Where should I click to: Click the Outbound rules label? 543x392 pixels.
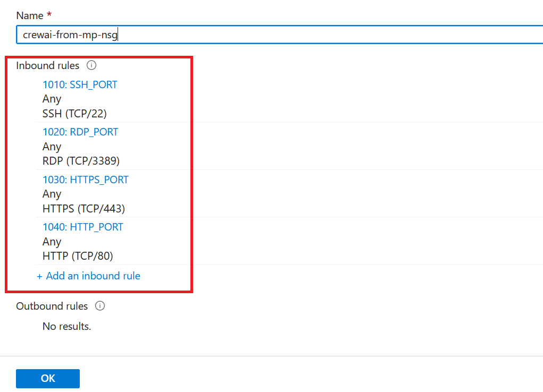[x=52, y=306]
